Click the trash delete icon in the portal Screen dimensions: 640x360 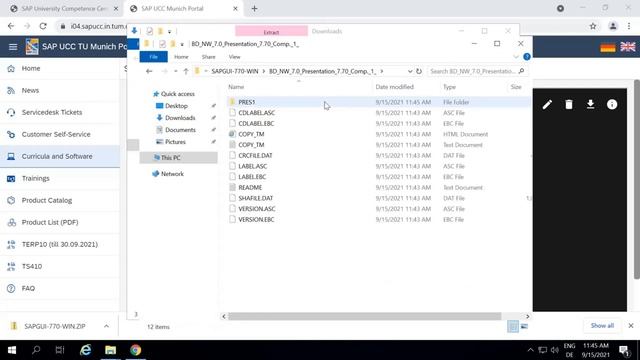[x=569, y=105]
